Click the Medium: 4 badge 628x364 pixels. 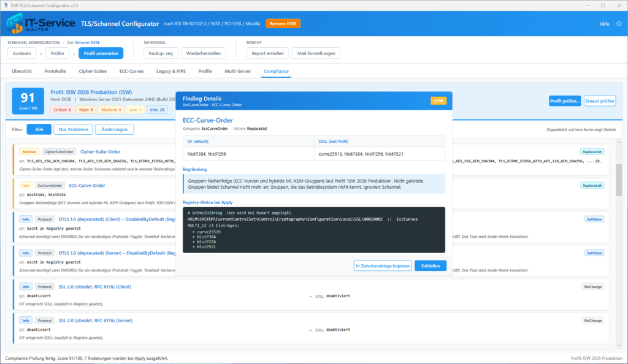[x=111, y=110]
